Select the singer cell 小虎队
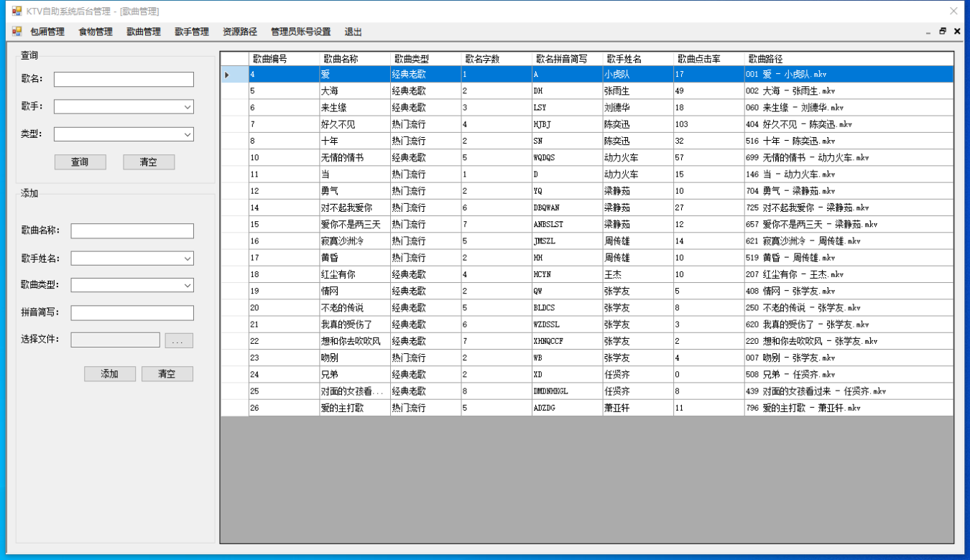This screenshot has width=970, height=560. [x=638, y=74]
